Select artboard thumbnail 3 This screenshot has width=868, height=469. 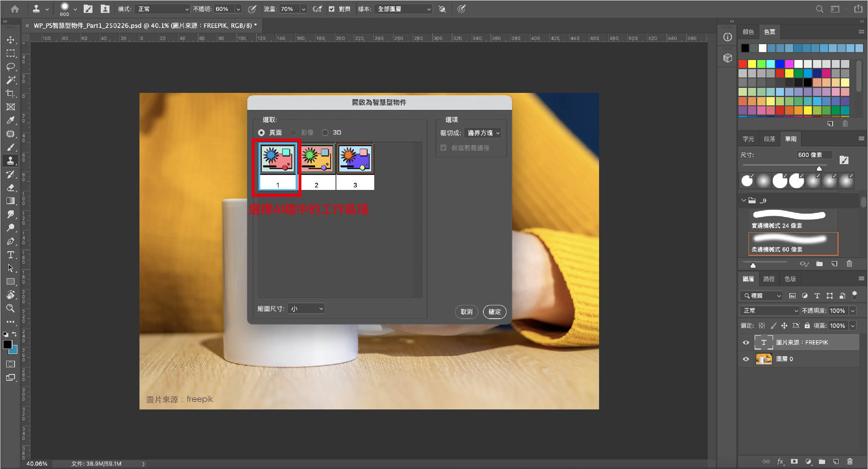point(355,167)
